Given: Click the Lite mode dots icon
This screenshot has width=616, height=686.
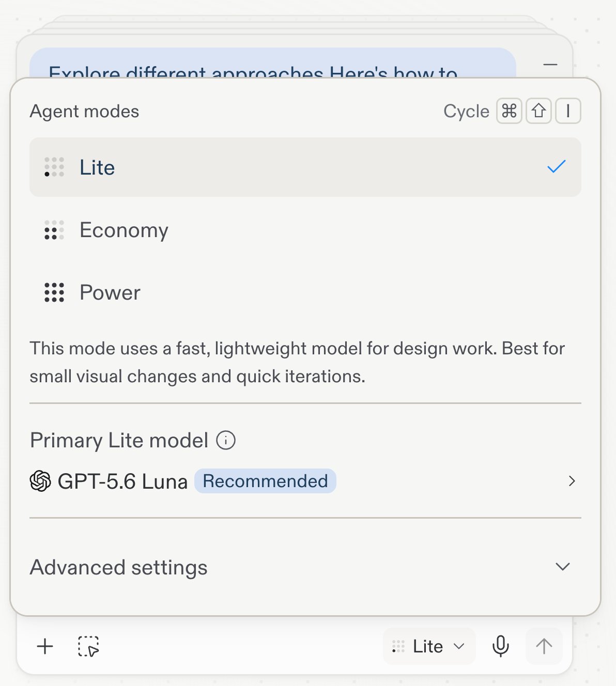Looking at the screenshot, I should tap(54, 167).
